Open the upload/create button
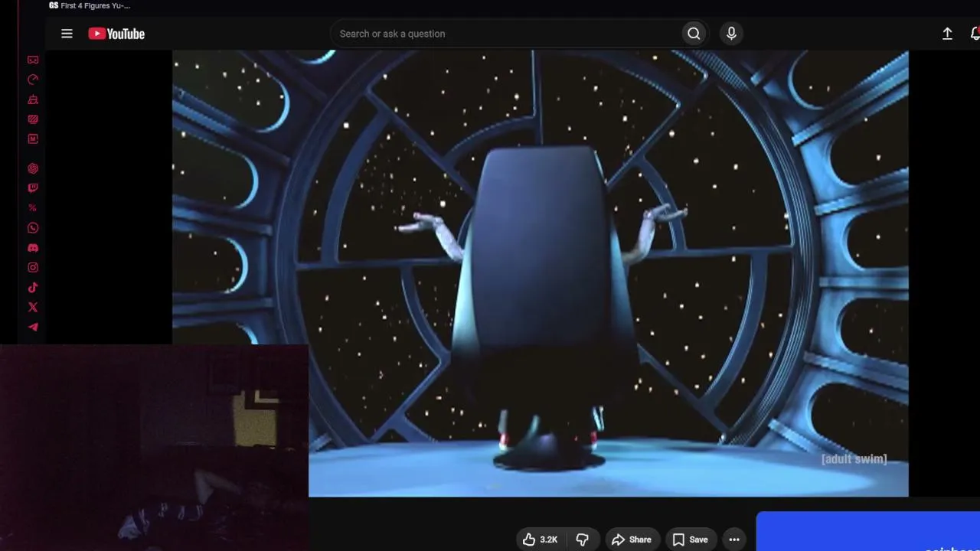980x551 pixels. point(947,34)
